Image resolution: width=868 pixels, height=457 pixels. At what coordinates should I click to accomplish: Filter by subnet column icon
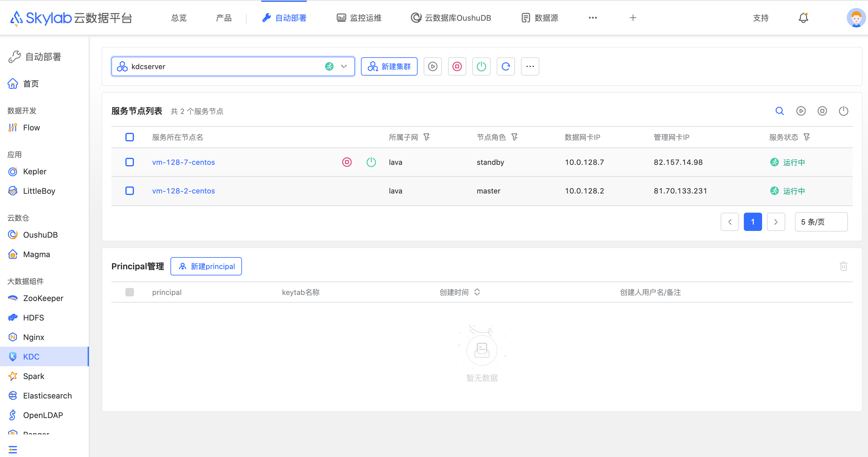[x=426, y=137]
